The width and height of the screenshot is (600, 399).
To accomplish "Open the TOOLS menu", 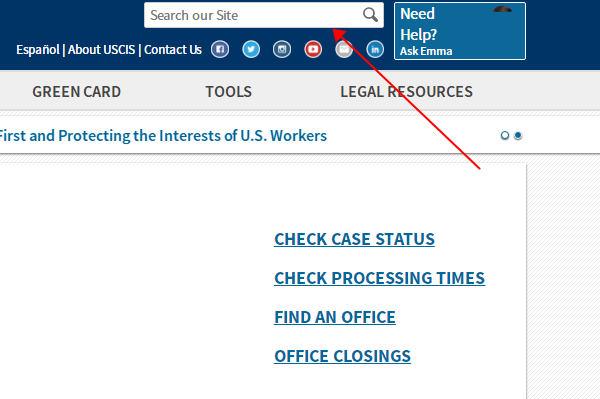I will [x=228, y=92].
